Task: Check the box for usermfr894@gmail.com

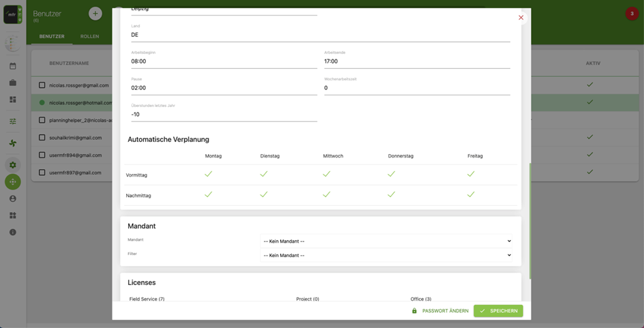Action: [x=42, y=155]
